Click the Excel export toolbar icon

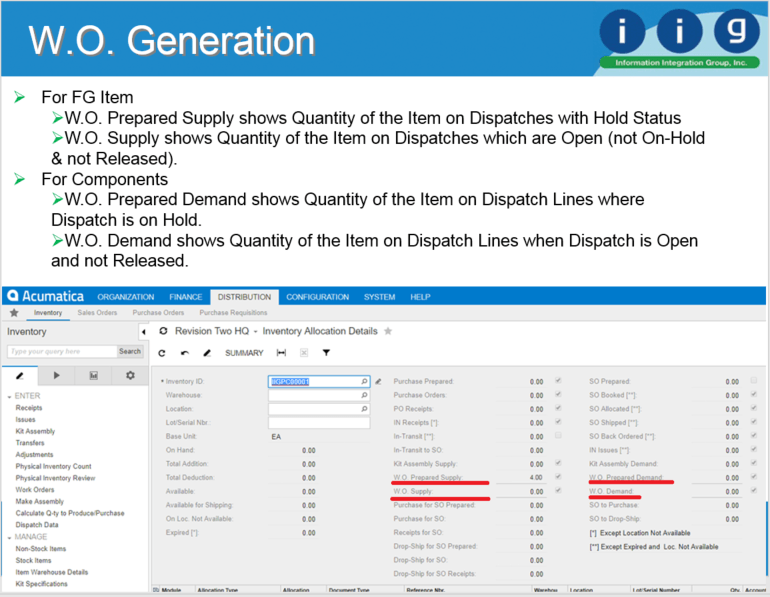click(x=304, y=353)
